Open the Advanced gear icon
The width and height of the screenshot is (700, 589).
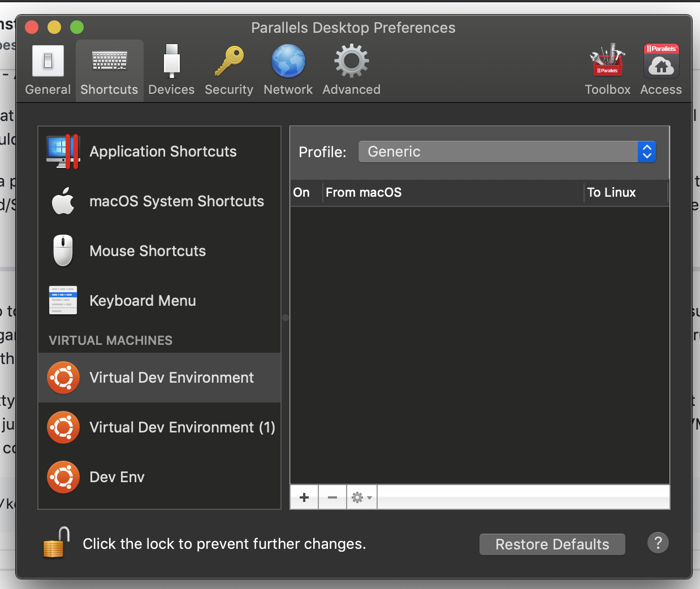(352, 61)
